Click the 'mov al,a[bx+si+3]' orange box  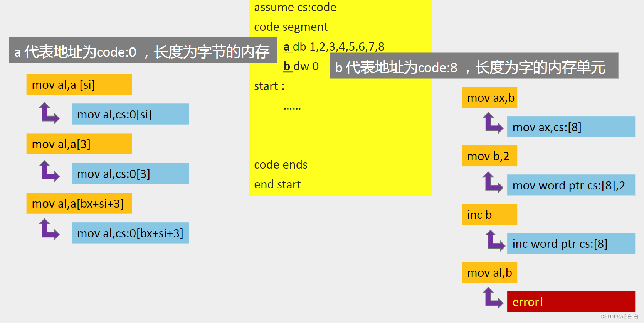79,203
